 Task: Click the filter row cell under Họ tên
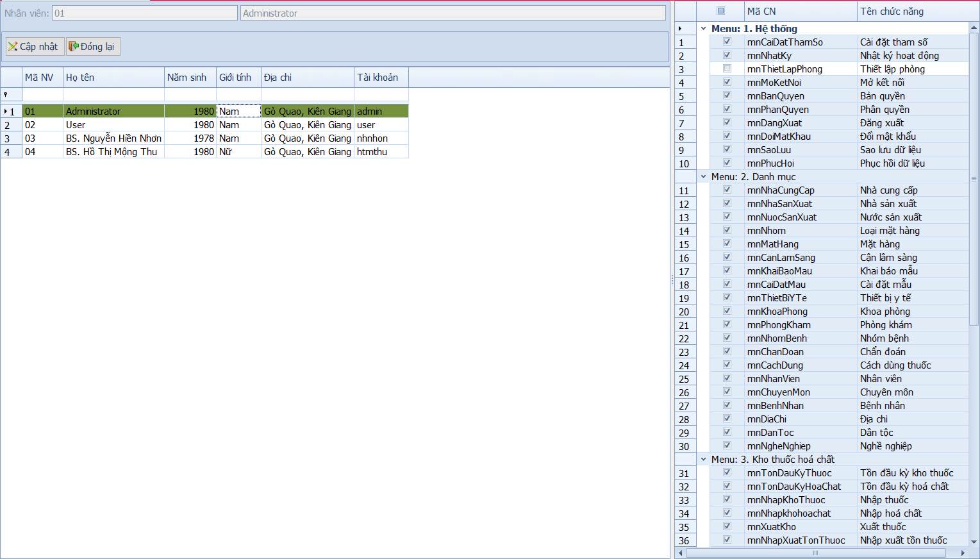point(113,94)
